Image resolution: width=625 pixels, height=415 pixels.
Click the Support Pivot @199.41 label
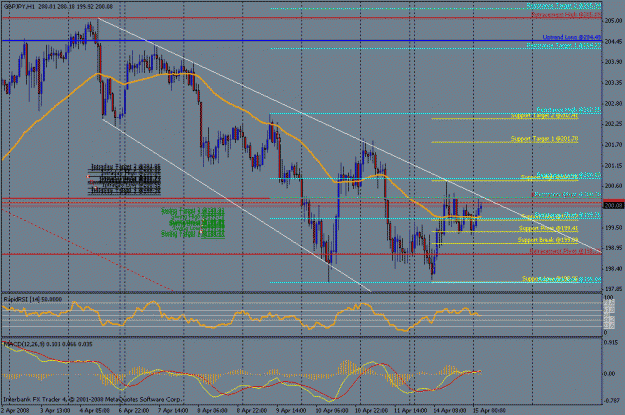point(548,228)
